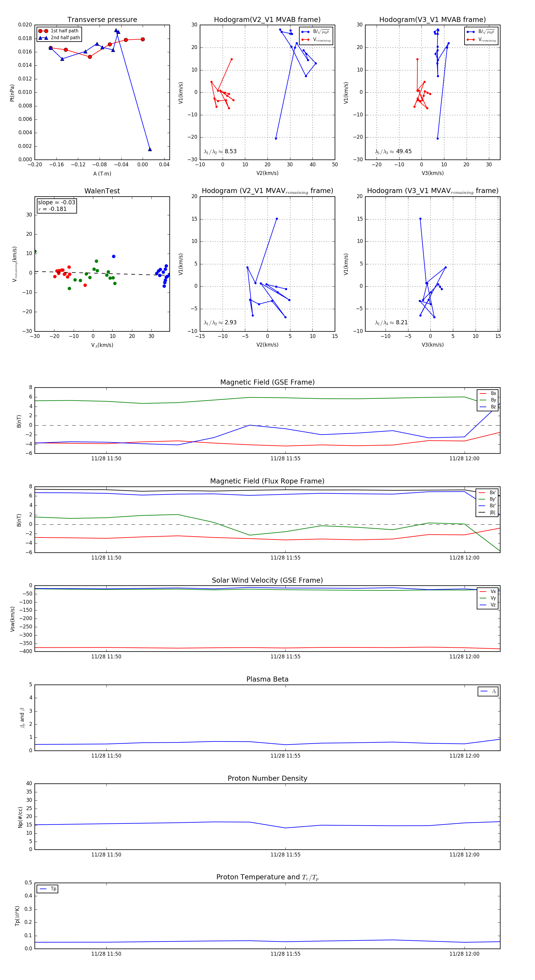535x980 pixels.
Task: Select B/√μ0ρ legend entry in V2_V1 MVAB hodogram
Action: click(316, 31)
